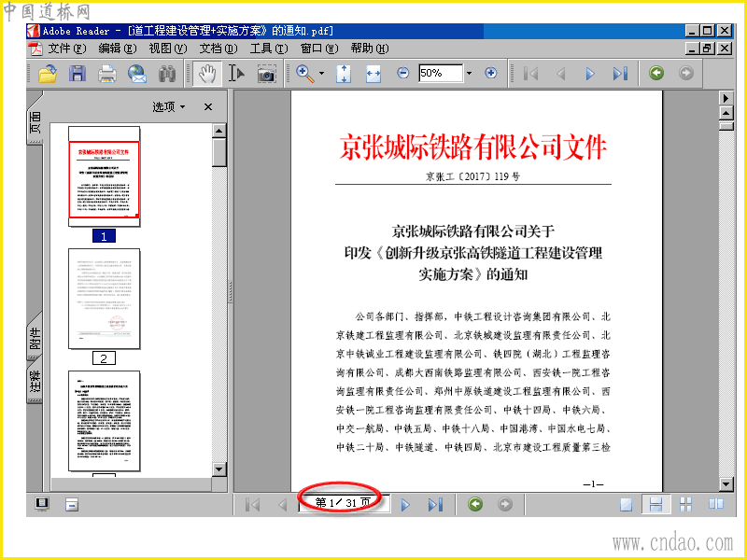Click last page button in status bar

[435, 504]
